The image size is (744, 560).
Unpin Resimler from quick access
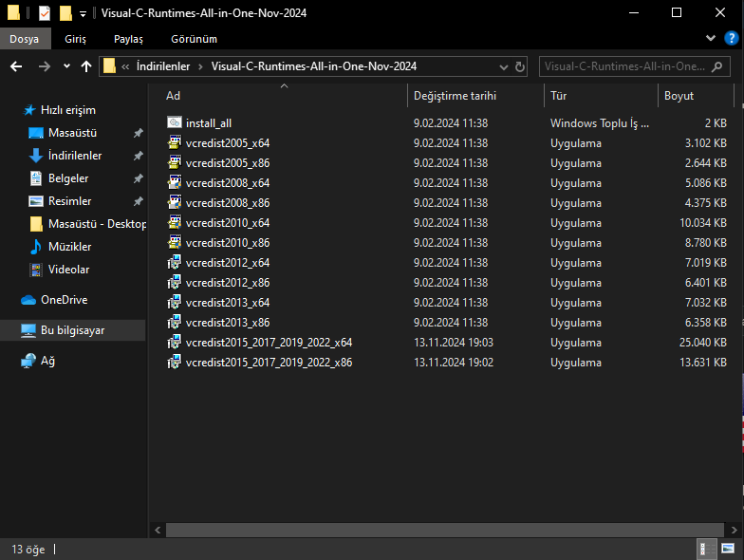139,201
